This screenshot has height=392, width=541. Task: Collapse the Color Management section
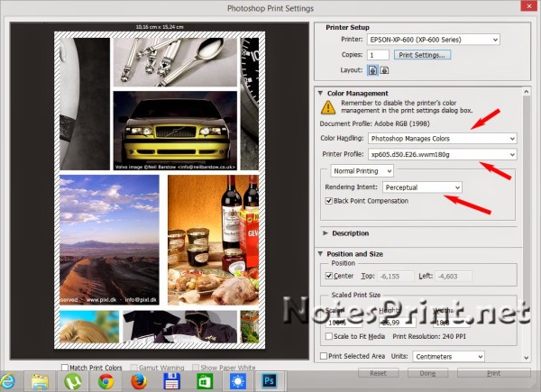[x=320, y=93]
